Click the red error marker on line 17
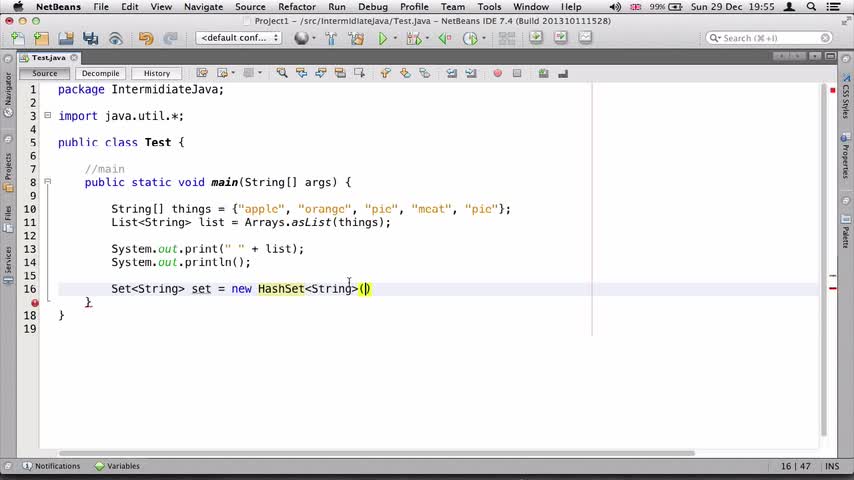Image resolution: width=854 pixels, height=480 pixels. (x=35, y=302)
